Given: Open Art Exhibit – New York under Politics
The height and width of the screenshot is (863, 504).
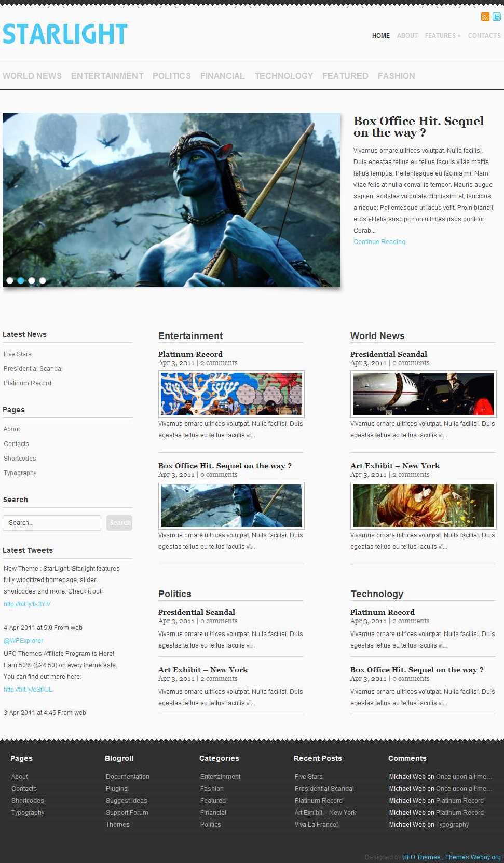Looking at the screenshot, I should pyautogui.click(x=203, y=670).
